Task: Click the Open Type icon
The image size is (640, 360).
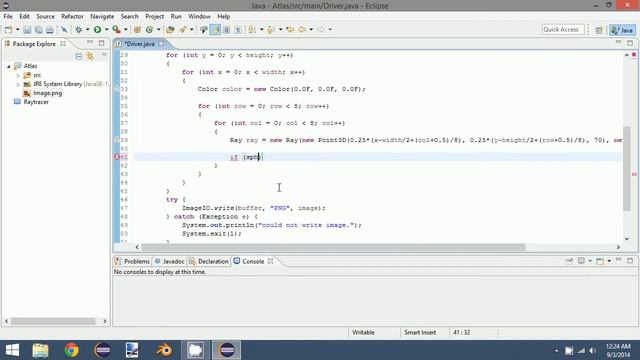Action: tap(170, 29)
